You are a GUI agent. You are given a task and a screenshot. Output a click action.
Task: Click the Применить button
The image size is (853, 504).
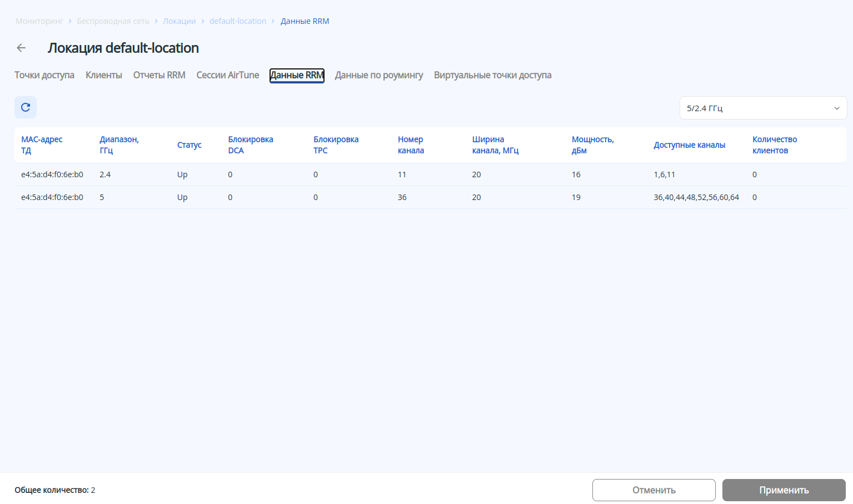784,490
